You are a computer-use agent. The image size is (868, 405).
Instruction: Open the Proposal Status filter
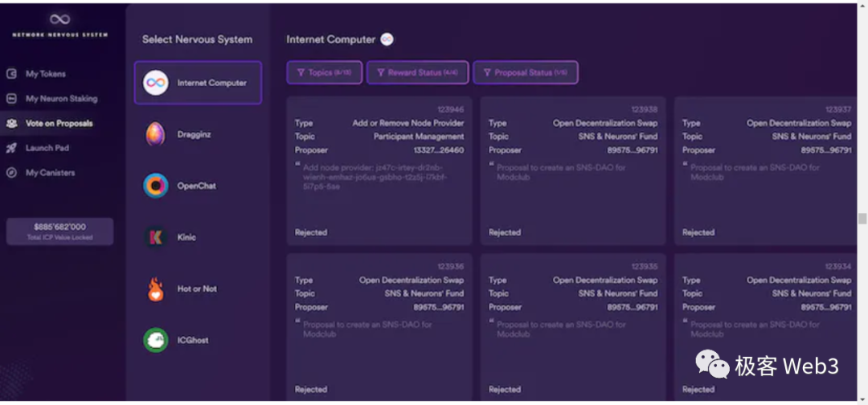point(526,72)
